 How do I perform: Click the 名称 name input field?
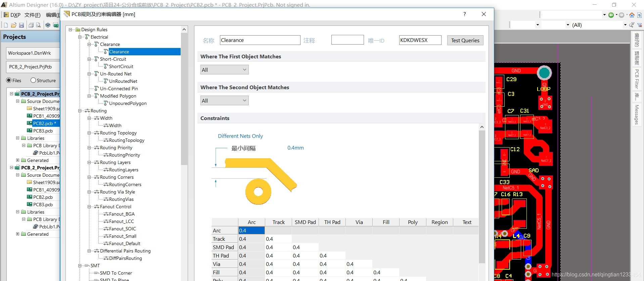260,40
